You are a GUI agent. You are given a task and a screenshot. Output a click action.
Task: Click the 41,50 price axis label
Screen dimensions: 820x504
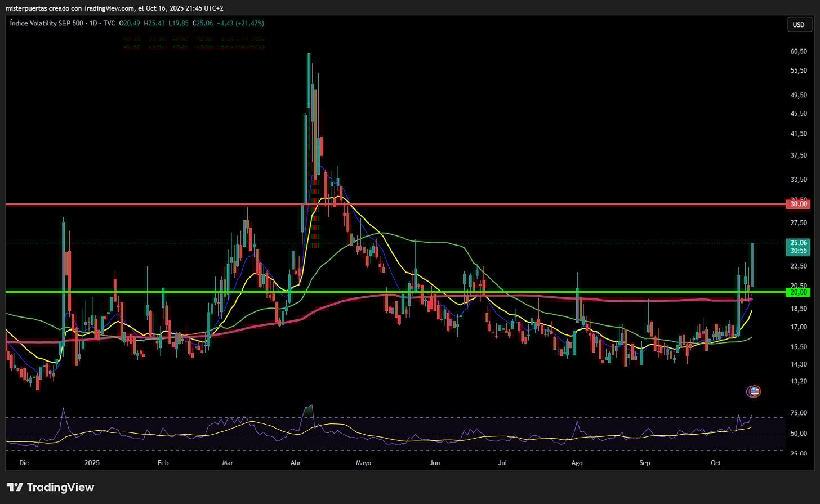799,133
